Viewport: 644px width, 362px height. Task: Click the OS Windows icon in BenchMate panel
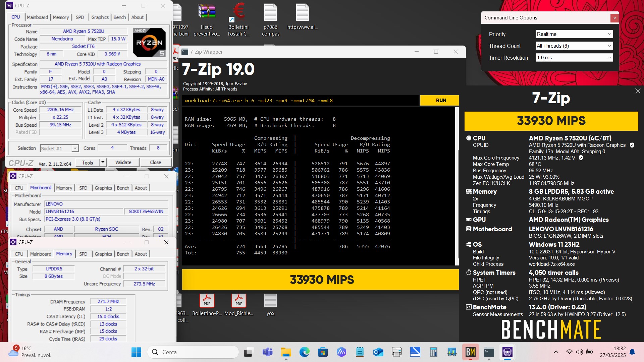click(x=468, y=244)
